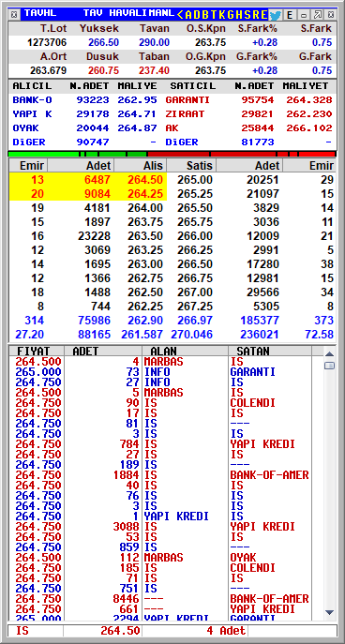Viewport: 345px width, 644px height.
Task: Click the SATAN column header
Action: point(269,352)
